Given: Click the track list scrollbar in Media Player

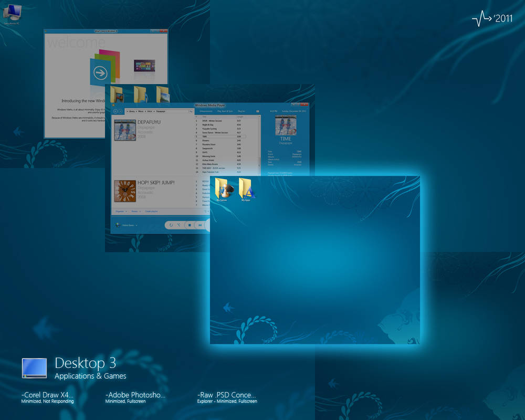Looking at the screenshot, I should click(259, 163).
